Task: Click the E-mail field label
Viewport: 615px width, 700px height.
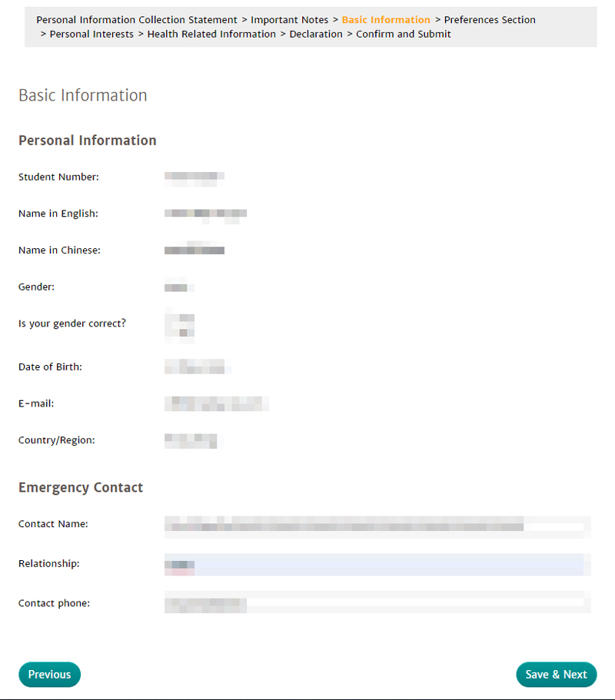Action: click(36, 403)
